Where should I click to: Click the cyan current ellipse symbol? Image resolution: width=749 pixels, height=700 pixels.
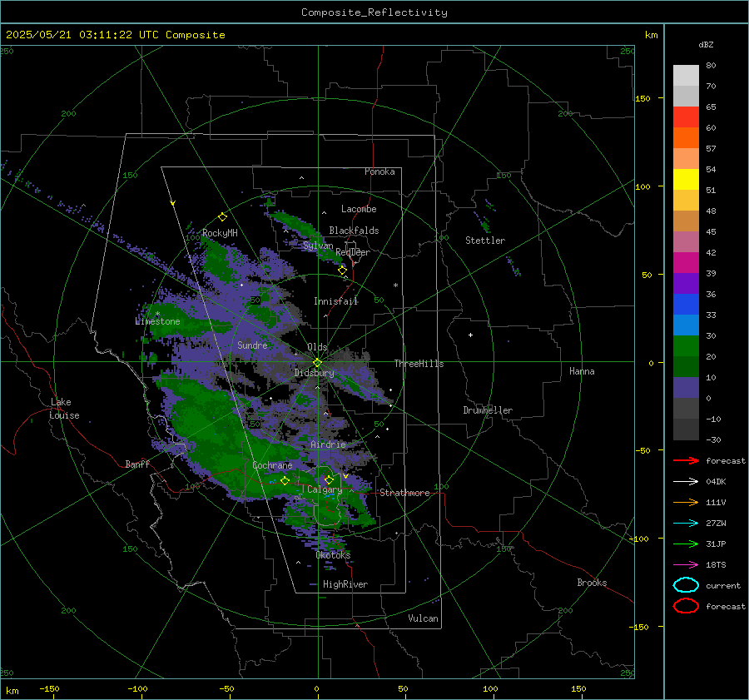coord(686,585)
